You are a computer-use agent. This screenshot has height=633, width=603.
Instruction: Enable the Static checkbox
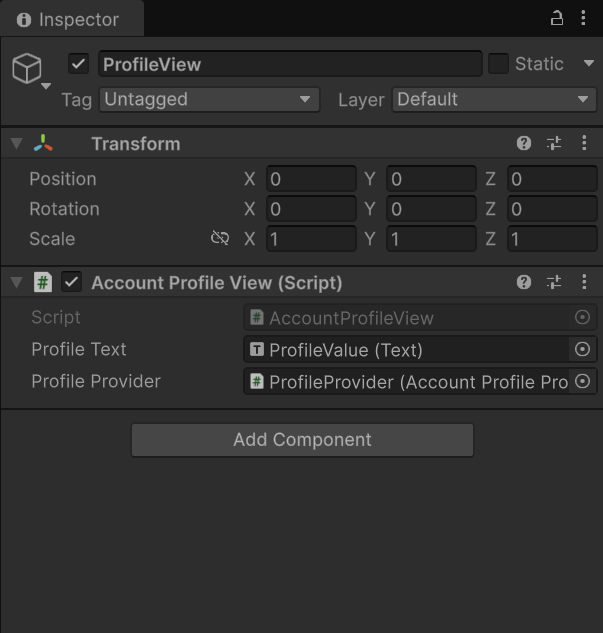(x=498, y=64)
